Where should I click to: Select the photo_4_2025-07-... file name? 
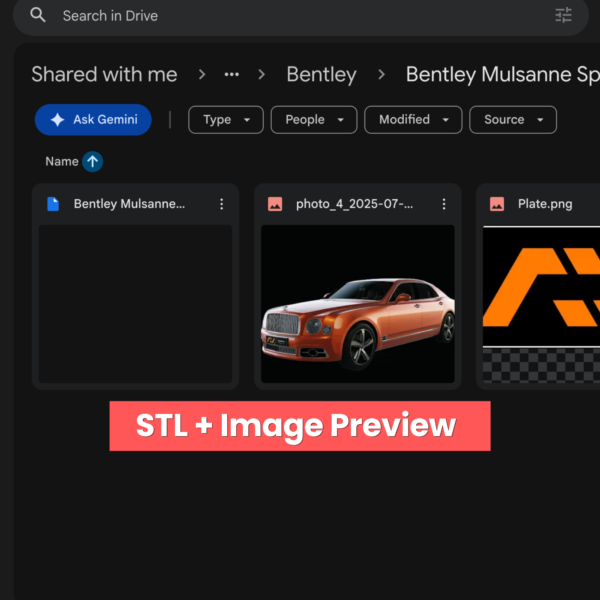pyautogui.click(x=354, y=204)
